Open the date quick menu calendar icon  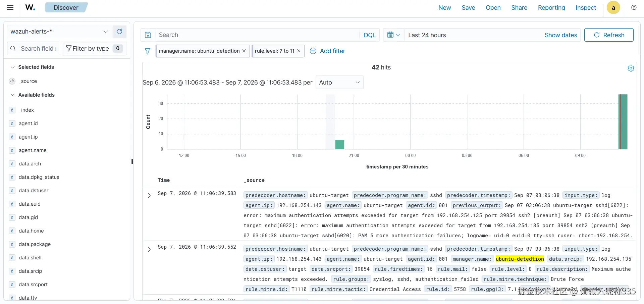coord(394,35)
